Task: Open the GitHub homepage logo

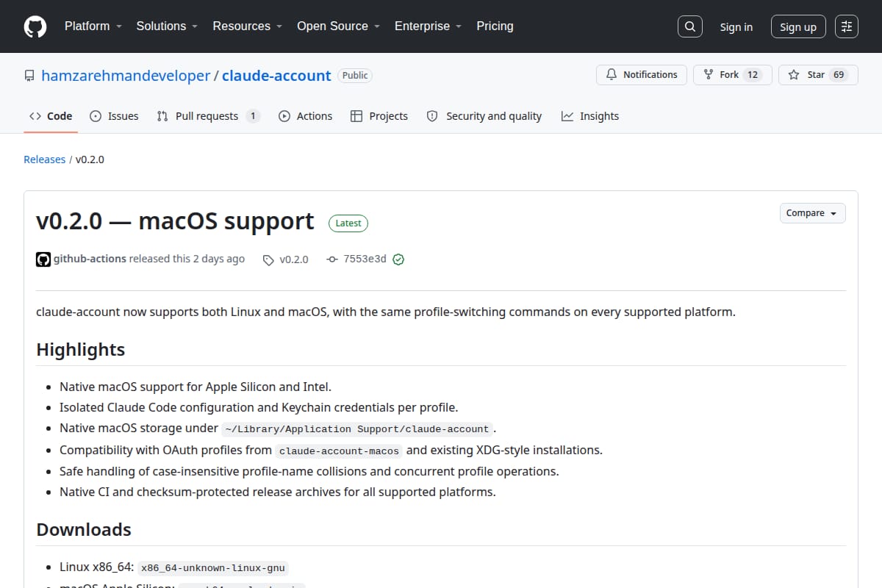Action: (x=35, y=26)
